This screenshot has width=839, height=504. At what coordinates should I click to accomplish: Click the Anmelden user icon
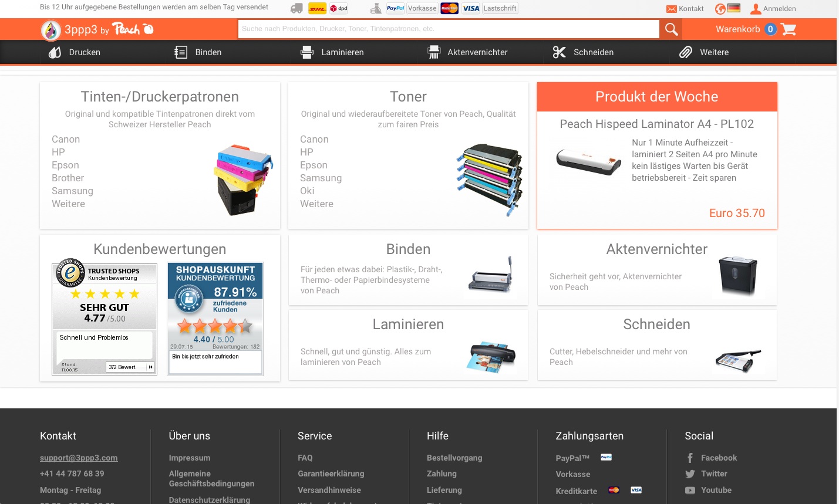tap(756, 9)
